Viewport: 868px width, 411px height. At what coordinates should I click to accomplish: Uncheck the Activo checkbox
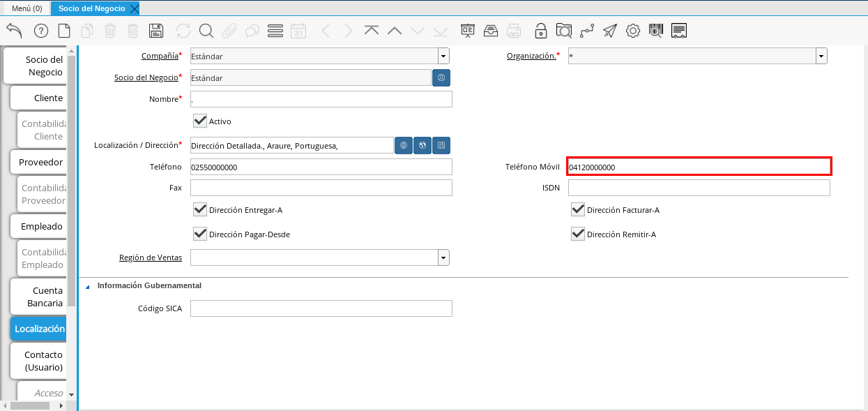pyautogui.click(x=200, y=121)
